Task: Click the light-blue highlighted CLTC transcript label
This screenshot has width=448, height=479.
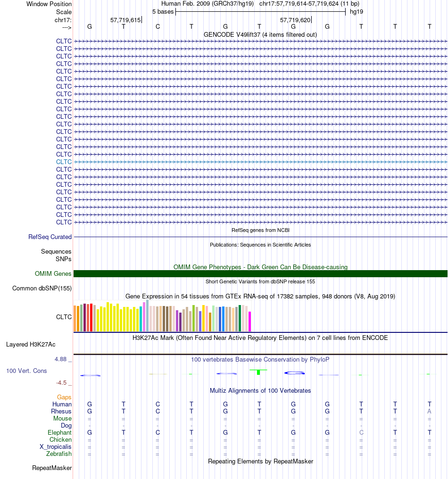Action: [x=64, y=162]
